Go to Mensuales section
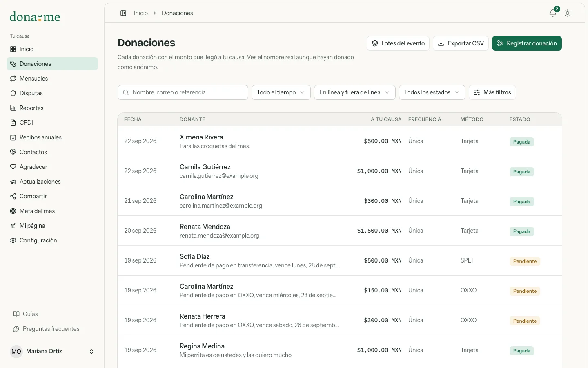 [52, 79]
